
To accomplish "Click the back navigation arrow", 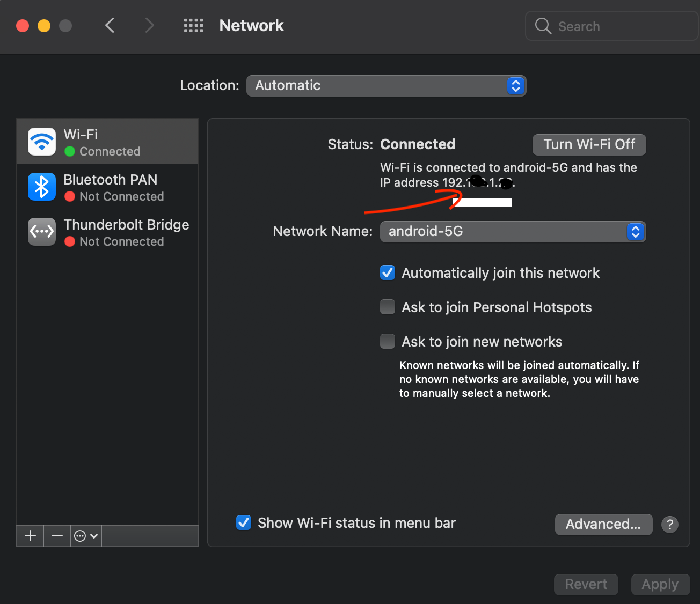I will coord(110,25).
